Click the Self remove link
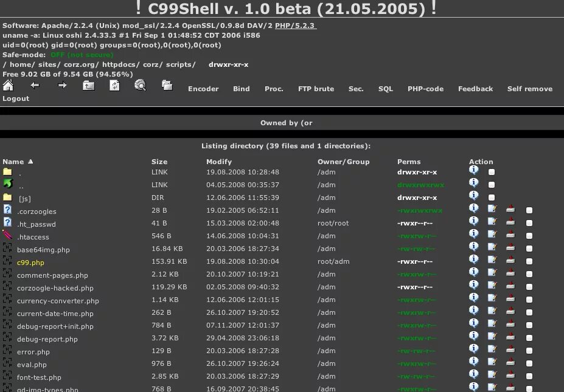This screenshot has width=564, height=392. tap(530, 89)
